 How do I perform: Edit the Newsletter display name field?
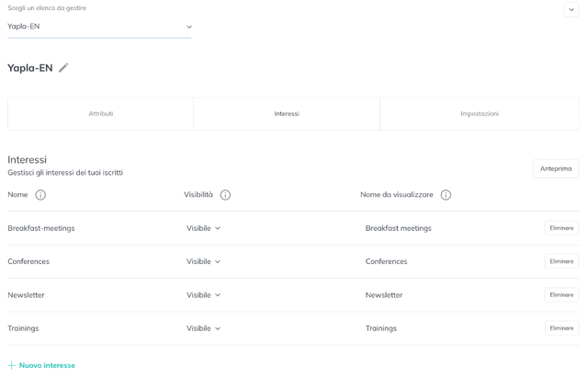click(384, 295)
